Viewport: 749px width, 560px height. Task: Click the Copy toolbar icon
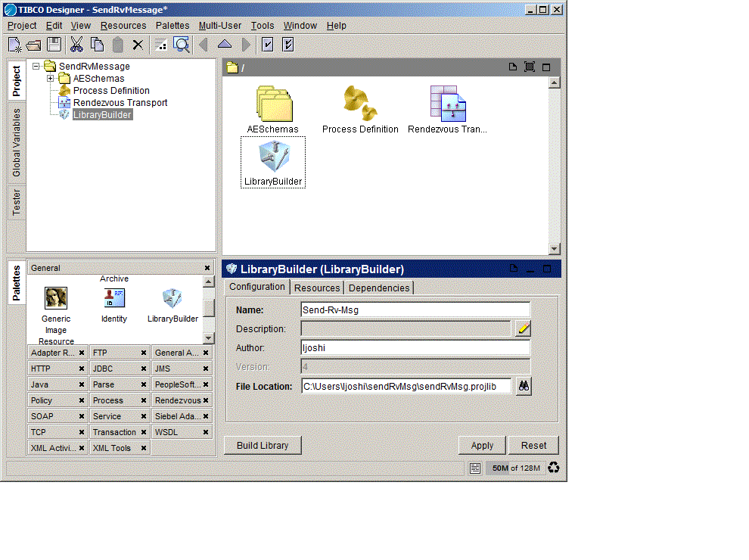coord(97,45)
